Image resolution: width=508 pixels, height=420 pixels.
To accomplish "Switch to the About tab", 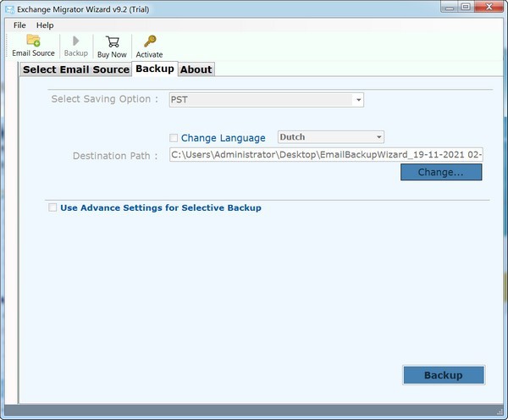I will pos(196,69).
